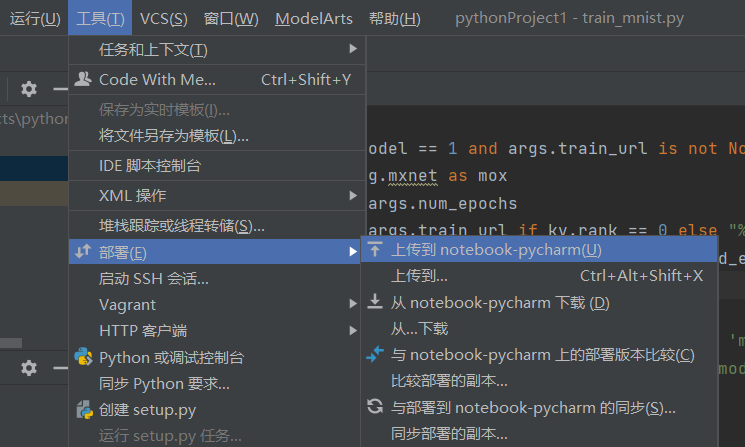745x447 pixels.
Task: Select 与 notebook-pycharm 上的部署版本比较(C)
Action: click(x=539, y=355)
